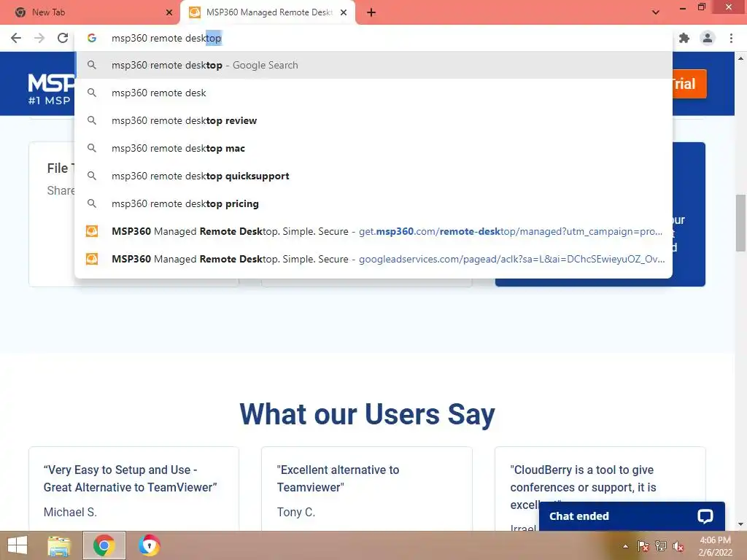Open the Chrome profile avatar

[x=708, y=38]
